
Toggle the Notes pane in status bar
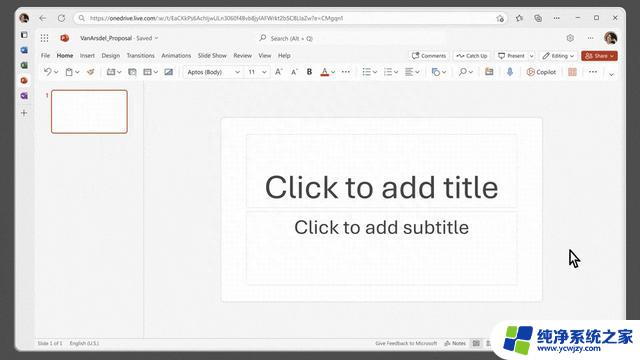[x=455, y=343]
